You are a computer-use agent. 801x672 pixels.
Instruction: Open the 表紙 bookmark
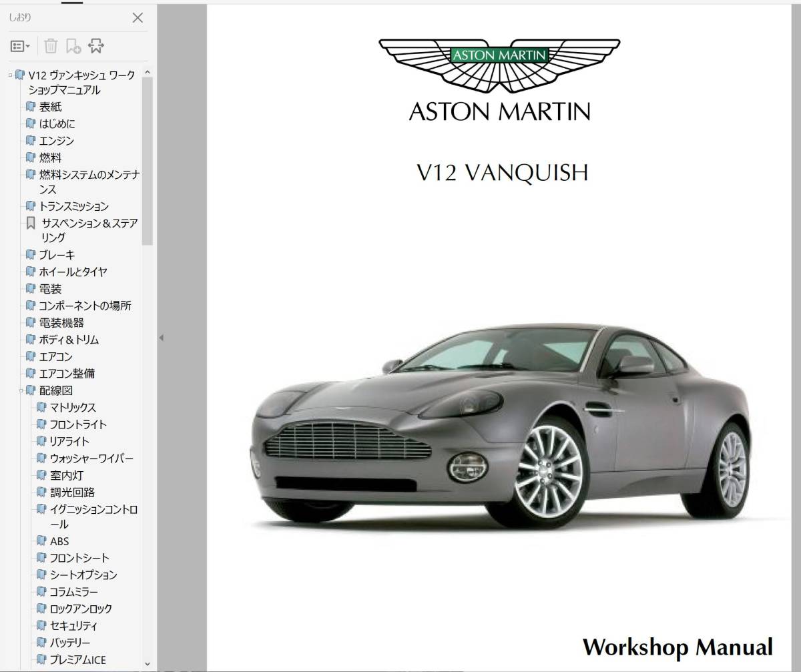[50, 107]
